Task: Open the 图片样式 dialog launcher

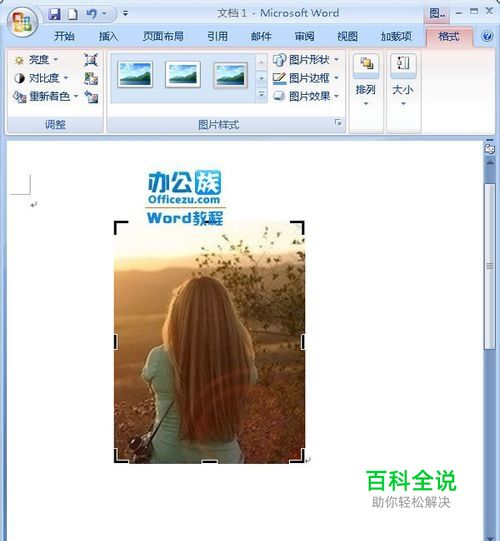Action: tap(338, 122)
